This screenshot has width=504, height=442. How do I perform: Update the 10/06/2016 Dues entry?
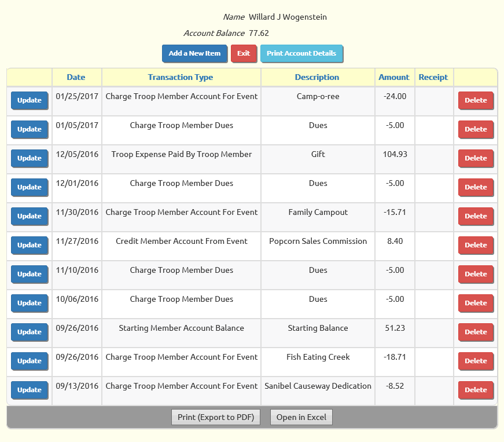tap(30, 303)
